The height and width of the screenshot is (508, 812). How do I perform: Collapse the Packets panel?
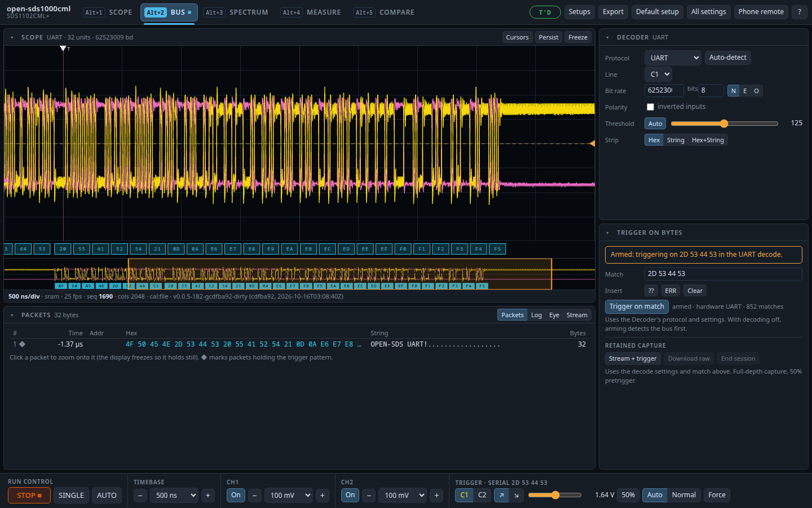[x=12, y=315]
